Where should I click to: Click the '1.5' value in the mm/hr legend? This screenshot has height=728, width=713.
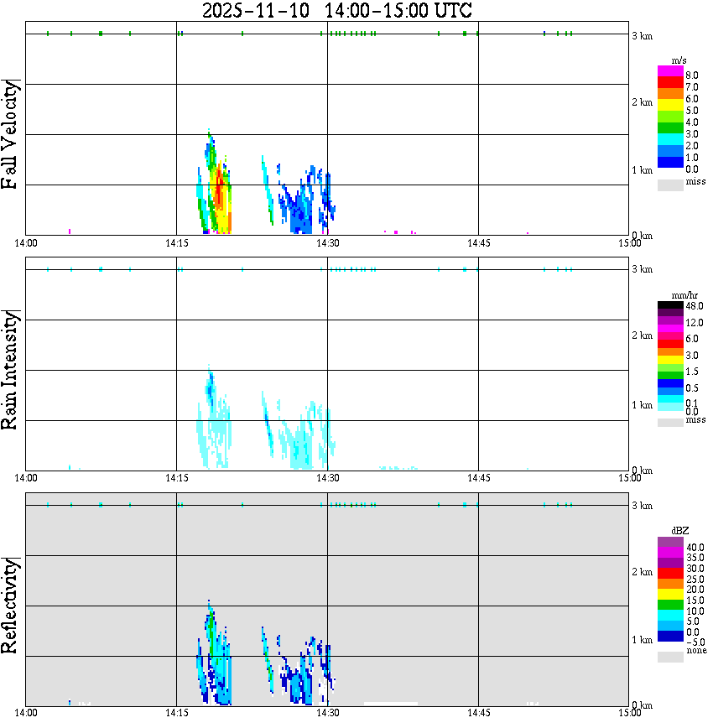692,372
